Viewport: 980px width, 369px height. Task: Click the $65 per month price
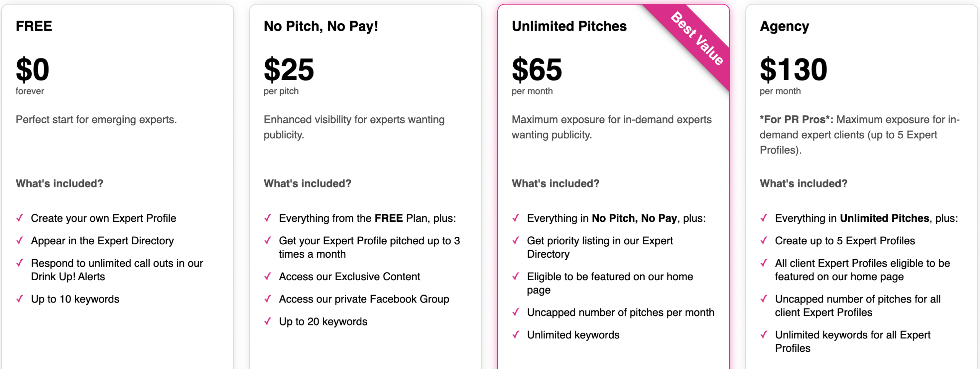(537, 70)
